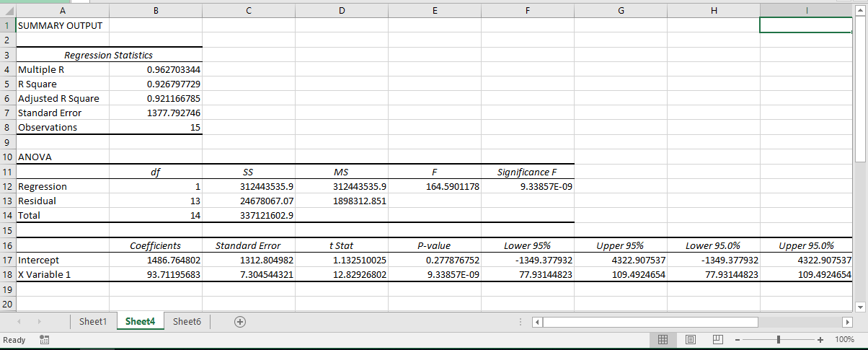Viewport: 868px width, 350px height.
Task: Switch to Normal view icon
Action: pos(663,340)
